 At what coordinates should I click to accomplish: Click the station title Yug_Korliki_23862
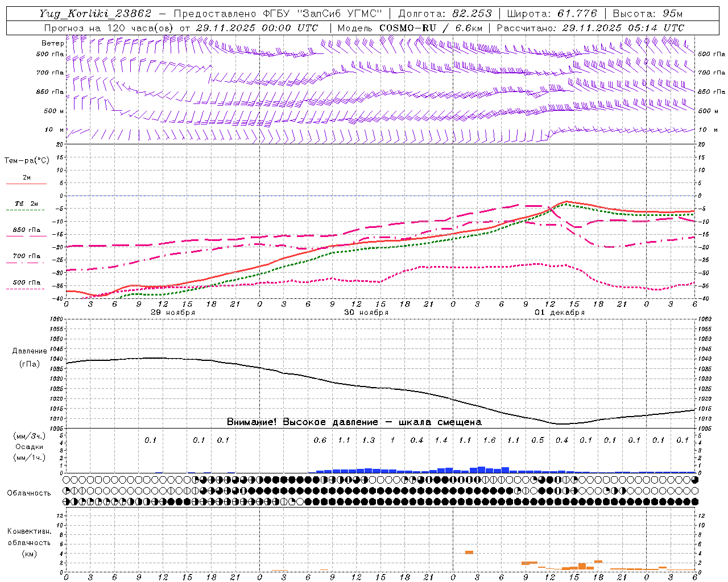tap(95, 13)
